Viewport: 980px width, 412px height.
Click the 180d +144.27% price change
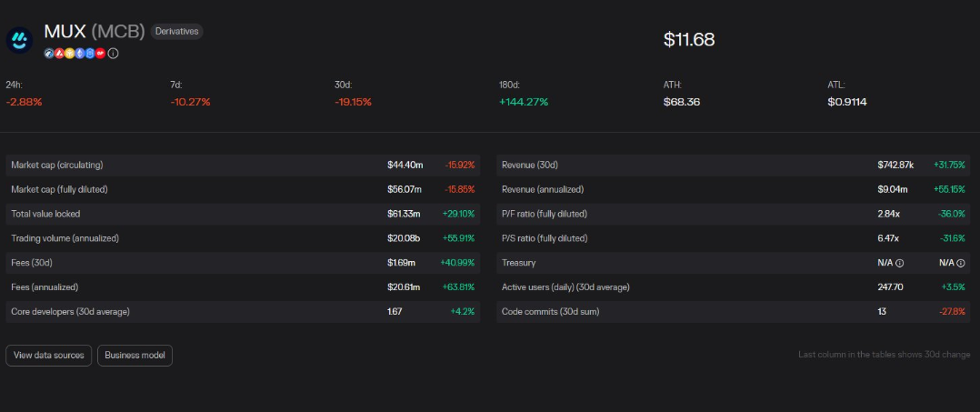[524, 102]
